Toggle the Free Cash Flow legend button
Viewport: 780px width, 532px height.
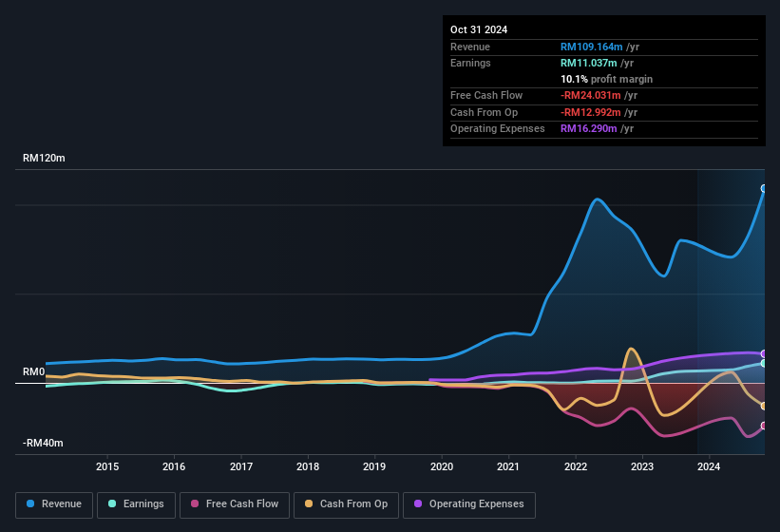coord(235,504)
